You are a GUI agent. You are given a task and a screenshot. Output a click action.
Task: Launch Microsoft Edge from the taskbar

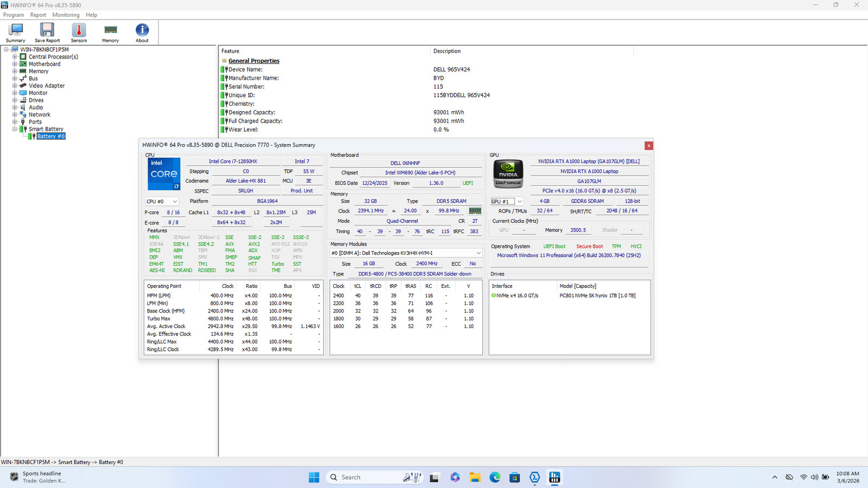[495, 477]
